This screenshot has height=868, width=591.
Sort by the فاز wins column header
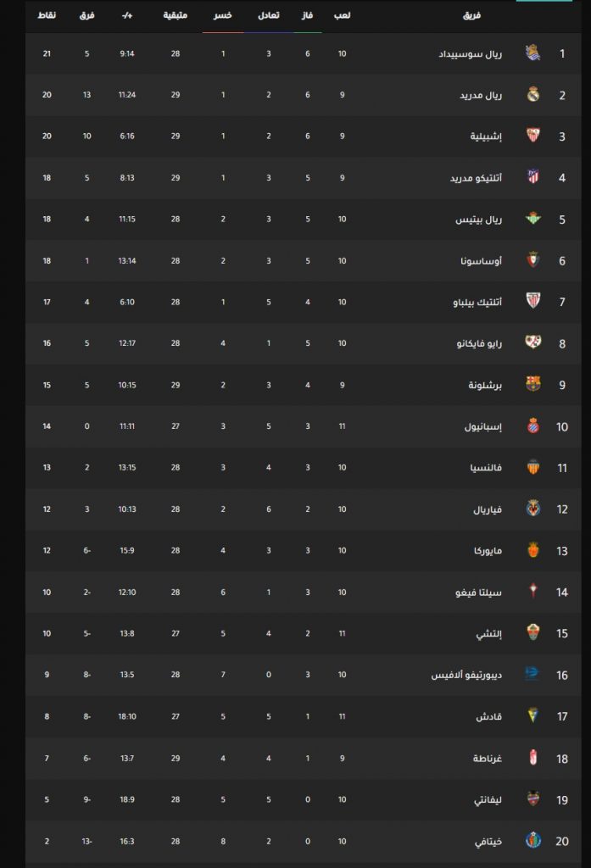coord(308,15)
